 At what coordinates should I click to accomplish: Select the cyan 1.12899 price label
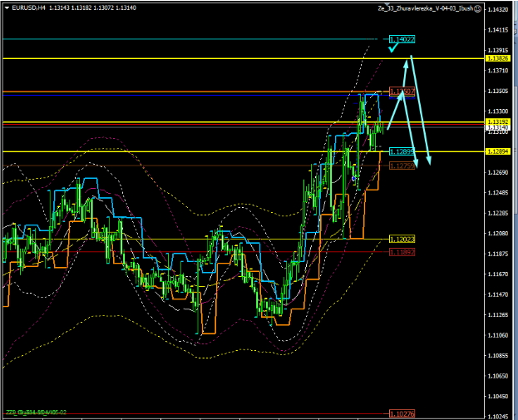click(x=402, y=151)
